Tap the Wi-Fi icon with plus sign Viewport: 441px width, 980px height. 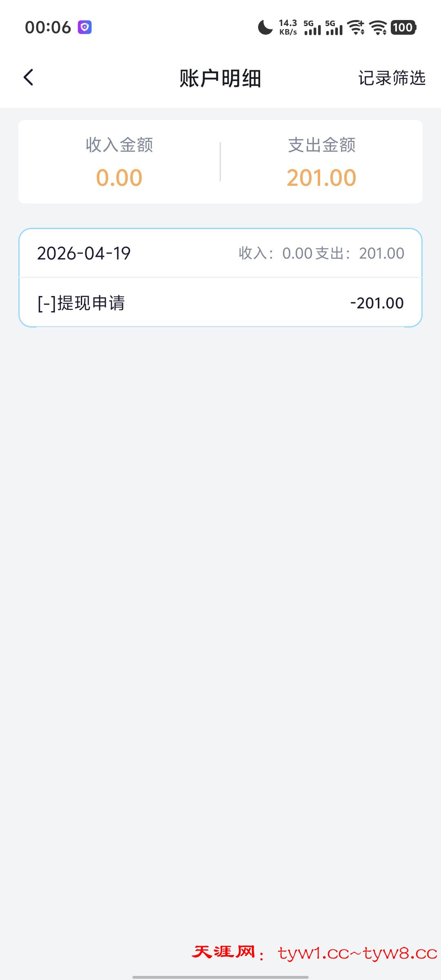(x=356, y=27)
